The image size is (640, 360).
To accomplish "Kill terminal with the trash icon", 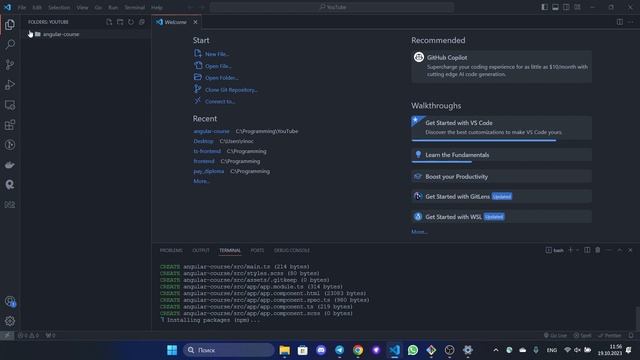I will 598,250.
